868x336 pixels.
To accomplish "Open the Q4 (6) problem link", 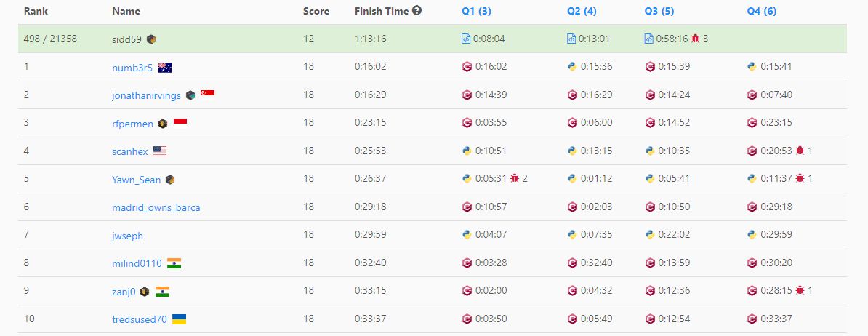I will [x=761, y=11].
